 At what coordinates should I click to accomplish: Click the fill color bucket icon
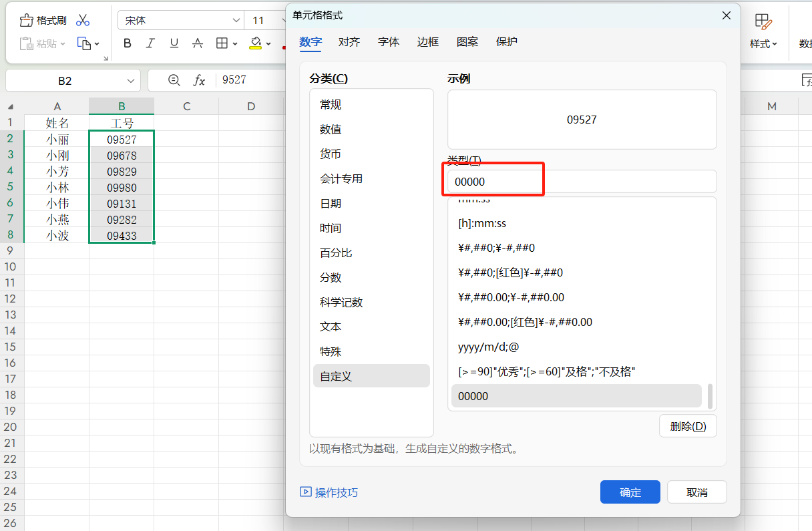[256, 42]
